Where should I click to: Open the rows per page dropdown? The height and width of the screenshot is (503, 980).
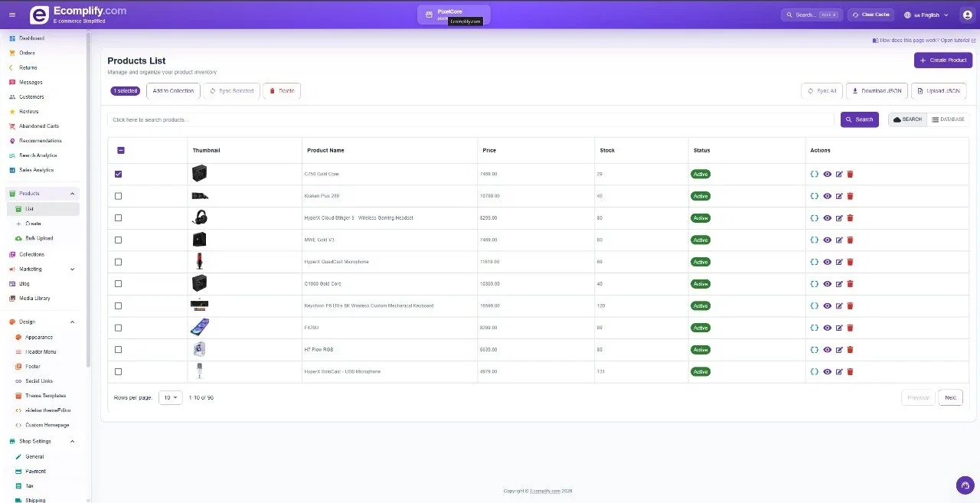point(171,397)
